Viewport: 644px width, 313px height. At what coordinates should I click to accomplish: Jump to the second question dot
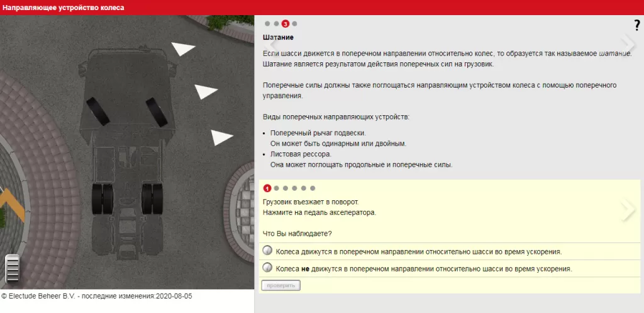(x=277, y=188)
